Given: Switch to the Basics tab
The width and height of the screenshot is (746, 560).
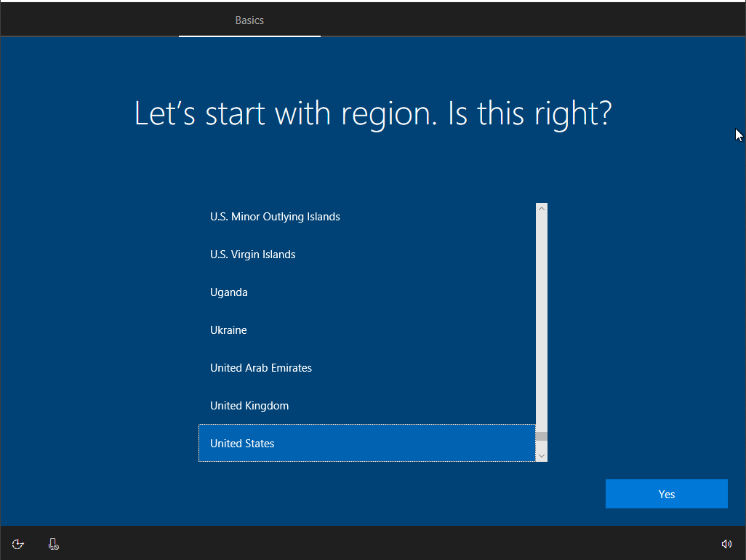Looking at the screenshot, I should click(249, 20).
